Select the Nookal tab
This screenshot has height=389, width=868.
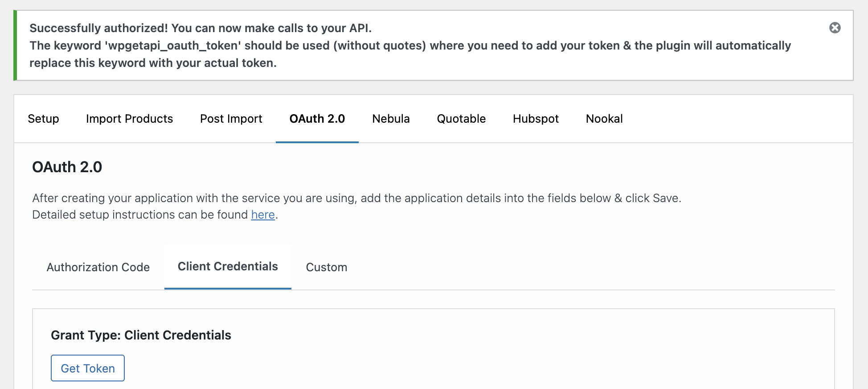(604, 119)
